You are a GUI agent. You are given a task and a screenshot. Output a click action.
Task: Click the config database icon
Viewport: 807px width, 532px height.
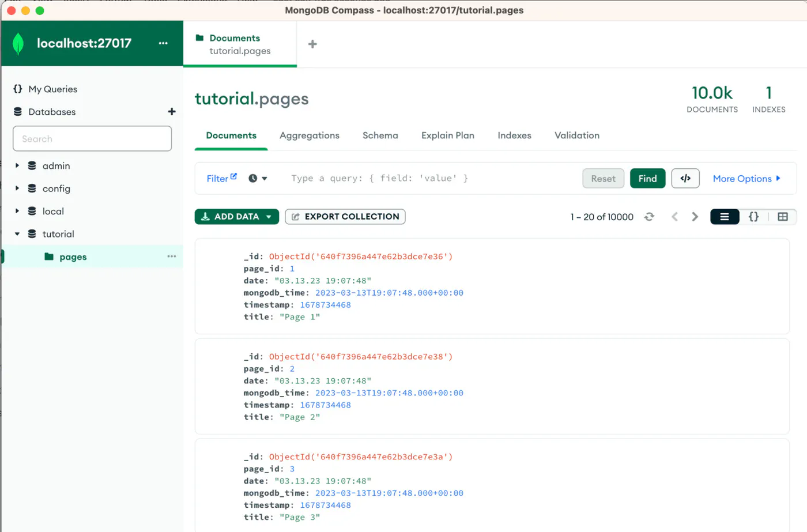(32, 188)
